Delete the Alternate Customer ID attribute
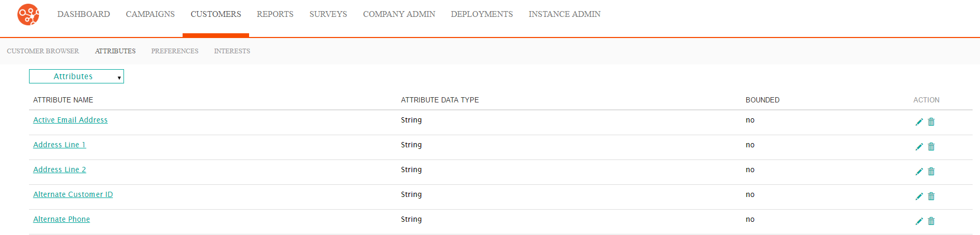The image size is (980, 235). (931, 196)
